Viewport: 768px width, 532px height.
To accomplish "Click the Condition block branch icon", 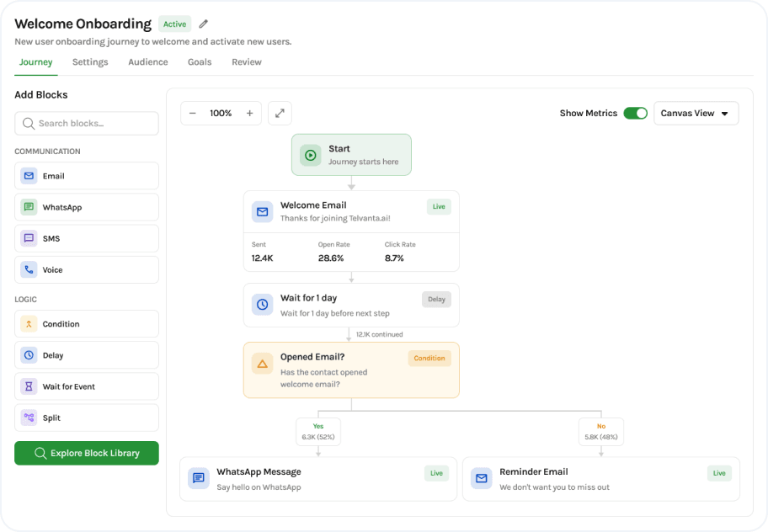I will tap(29, 323).
